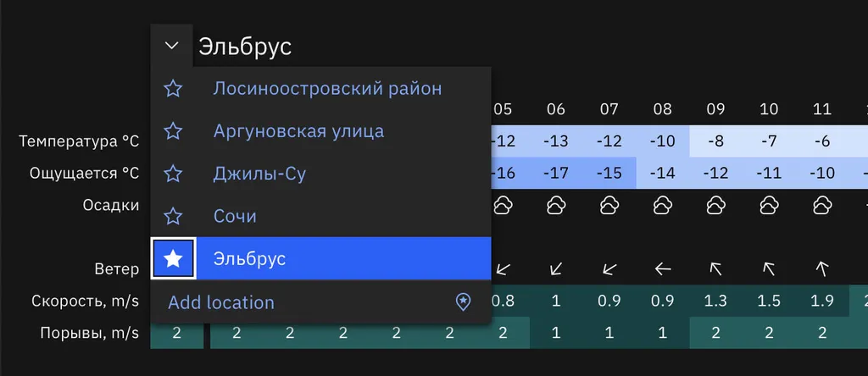868x376 pixels.
Task: Unstar the Эльбрус location
Action: tap(173, 259)
